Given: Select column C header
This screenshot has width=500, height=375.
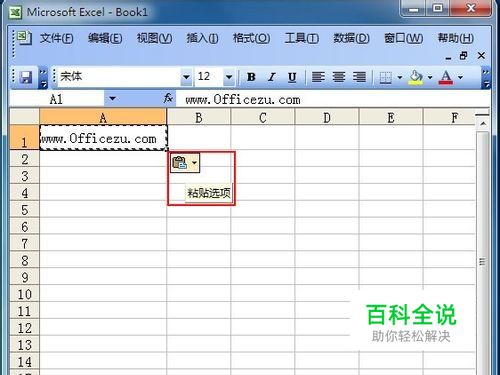Looking at the screenshot, I should tap(263, 117).
